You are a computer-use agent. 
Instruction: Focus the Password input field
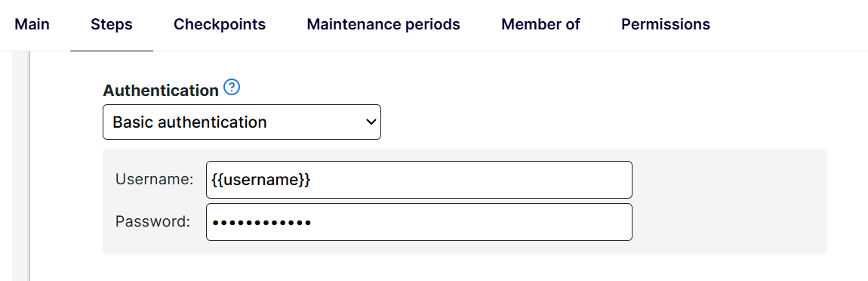coord(419,222)
